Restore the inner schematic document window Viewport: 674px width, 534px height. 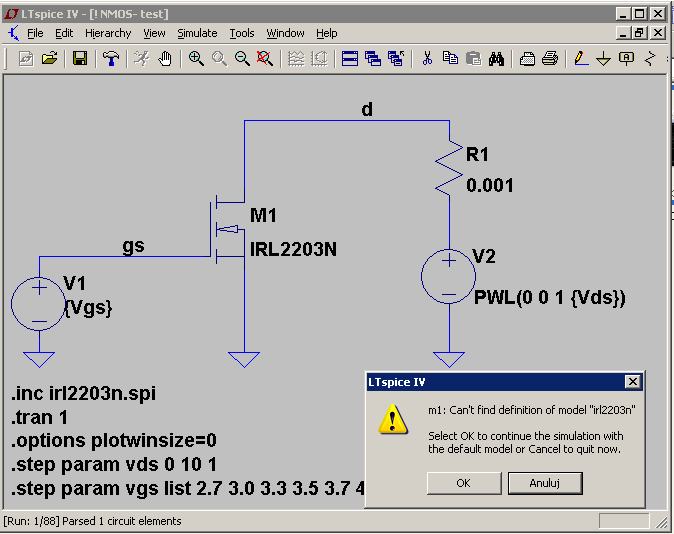click(x=640, y=33)
